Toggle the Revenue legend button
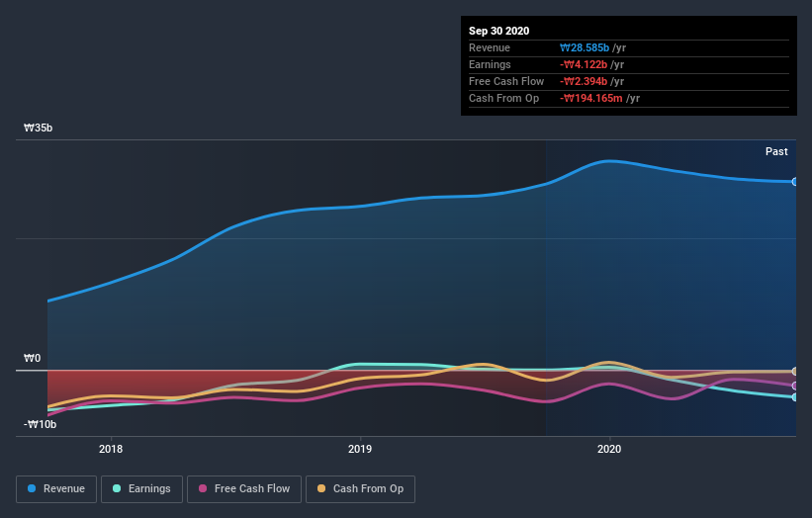This screenshot has height=518, width=812. click(56, 489)
